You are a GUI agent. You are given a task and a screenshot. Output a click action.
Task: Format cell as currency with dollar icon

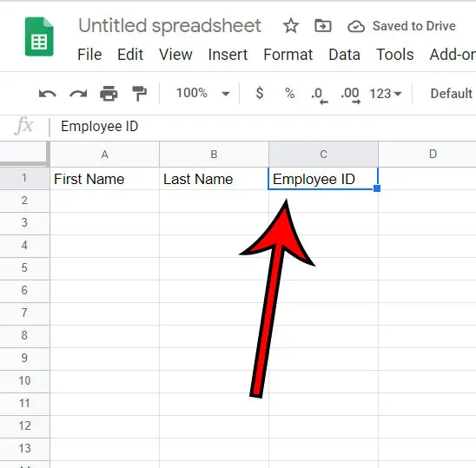(260, 93)
